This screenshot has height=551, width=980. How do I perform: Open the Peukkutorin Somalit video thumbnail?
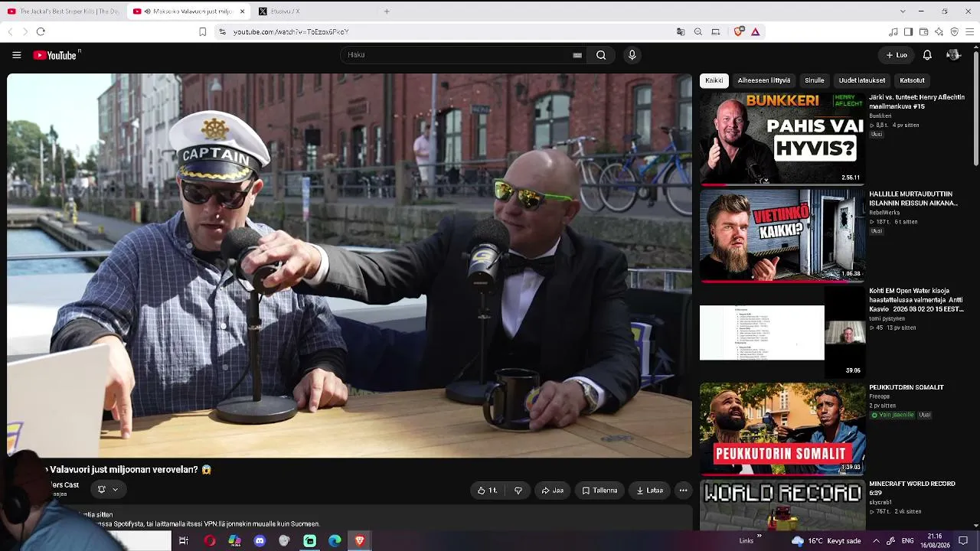(782, 429)
